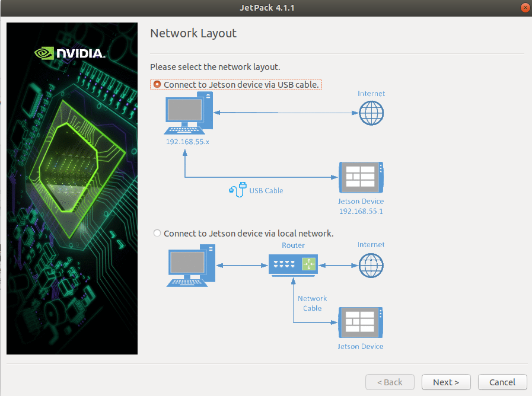Click the 'Network Cable' label

[x=312, y=303]
